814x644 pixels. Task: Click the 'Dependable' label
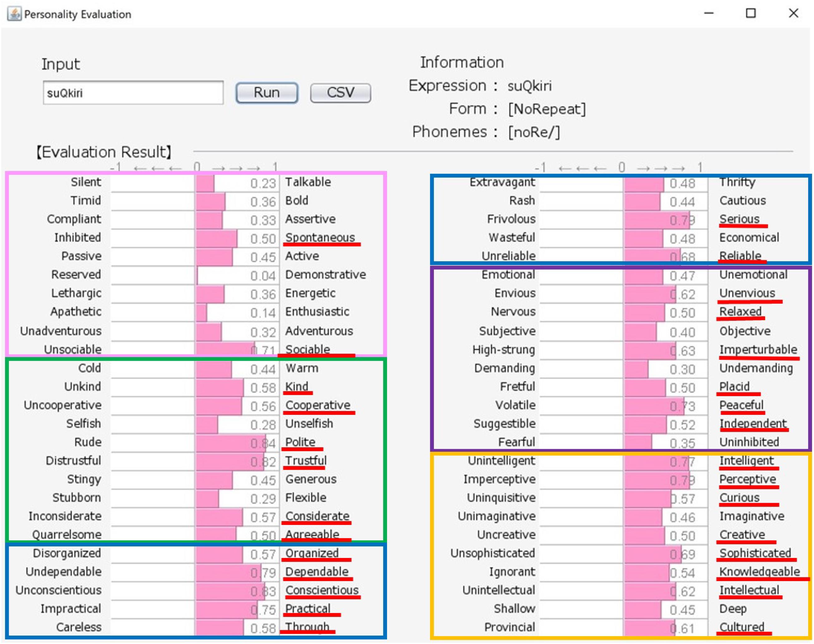[x=317, y=572]
